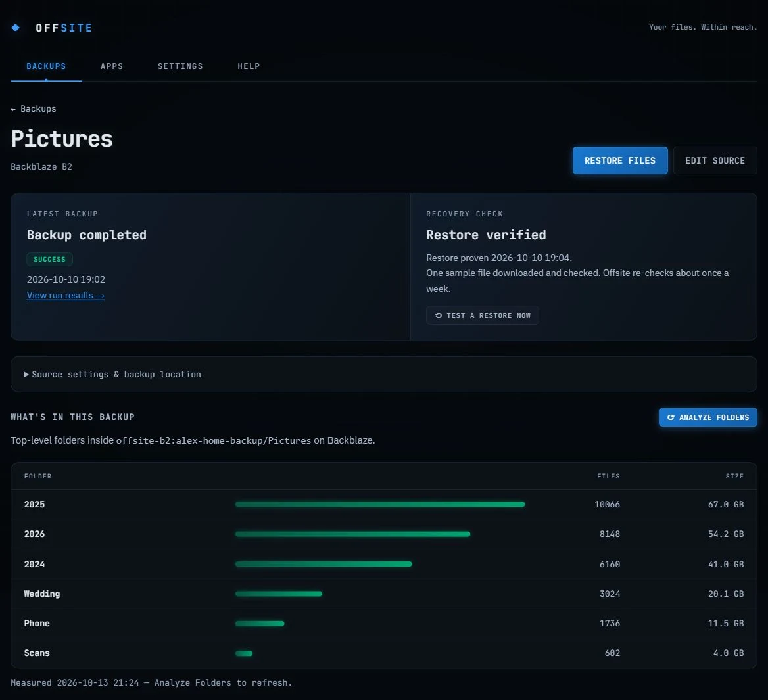
Task: Click the 8148 files value
Action: tap(610, 534)
